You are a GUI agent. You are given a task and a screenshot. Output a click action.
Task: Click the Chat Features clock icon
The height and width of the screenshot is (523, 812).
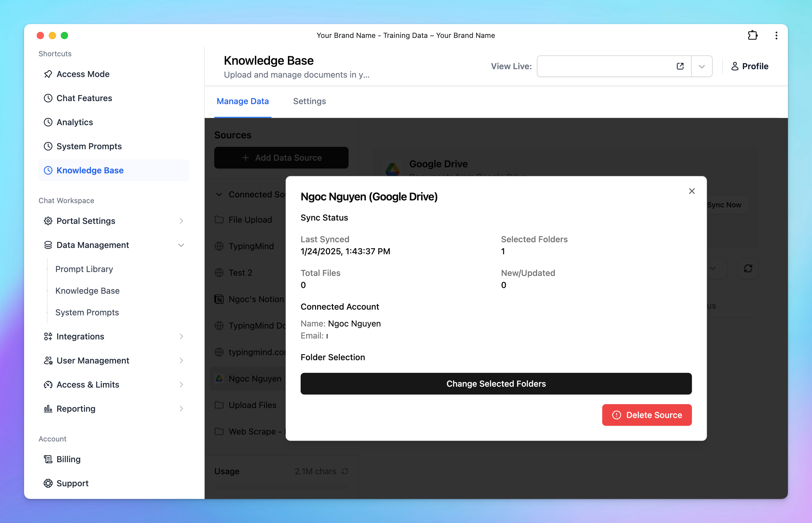(x=48, y=98)
